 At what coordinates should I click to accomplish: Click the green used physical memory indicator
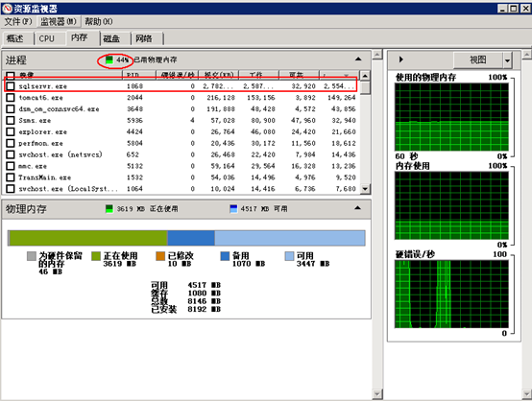tap(109, 60)
